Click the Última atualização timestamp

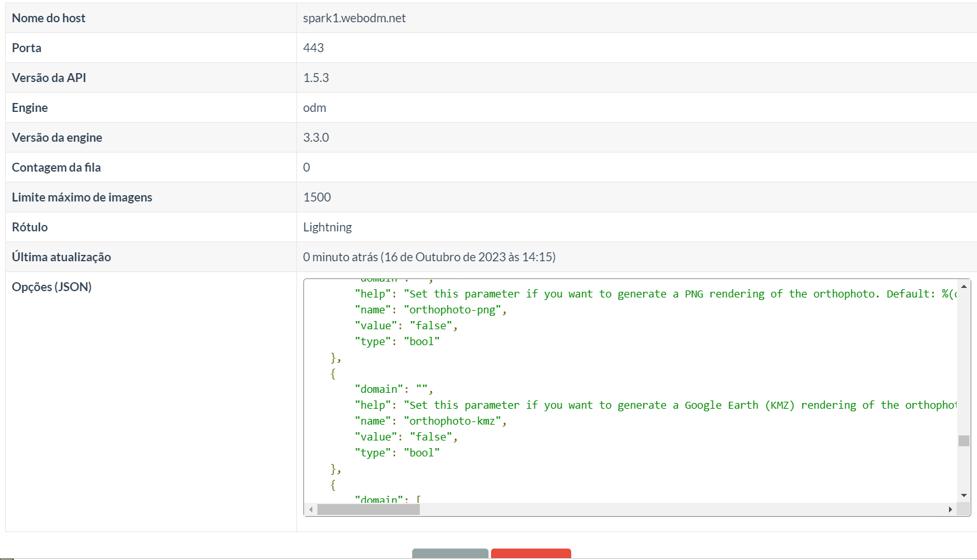pos(429,257)
